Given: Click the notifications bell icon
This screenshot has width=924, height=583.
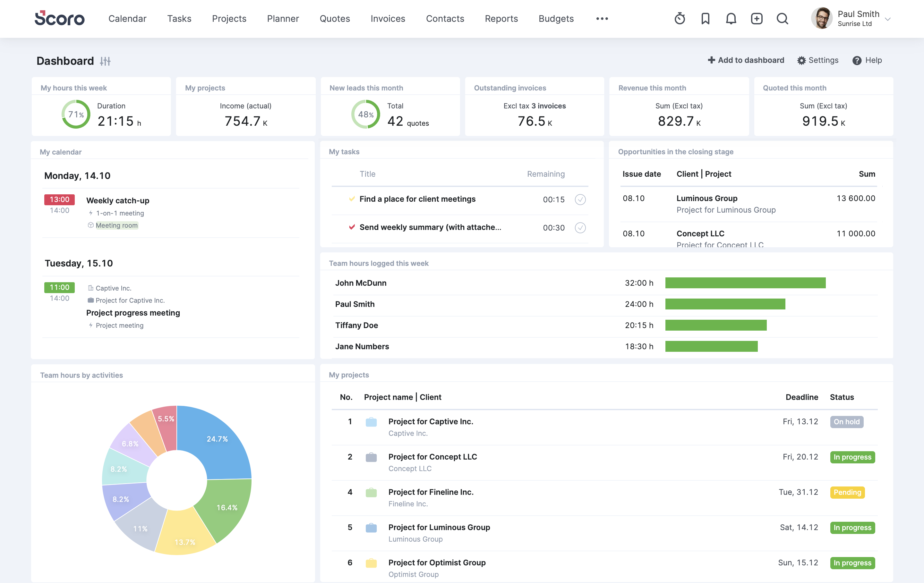Looking at the screenshot, I should 731,18.
